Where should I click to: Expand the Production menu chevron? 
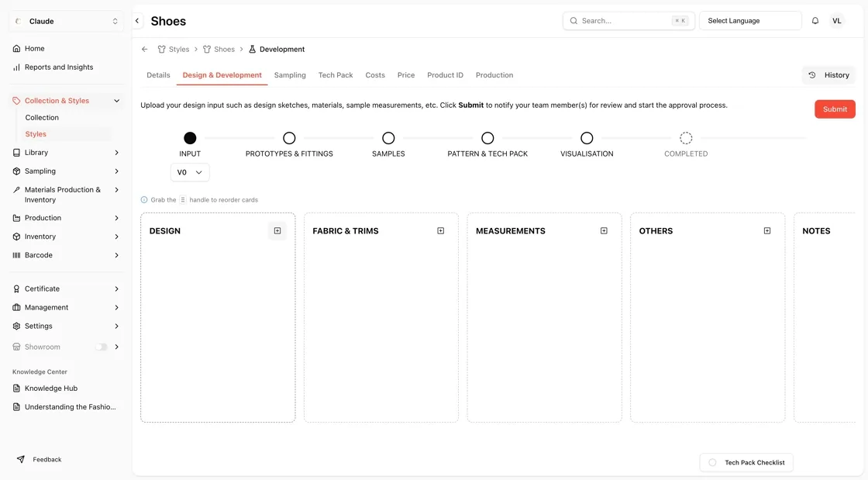pos(117,218)
